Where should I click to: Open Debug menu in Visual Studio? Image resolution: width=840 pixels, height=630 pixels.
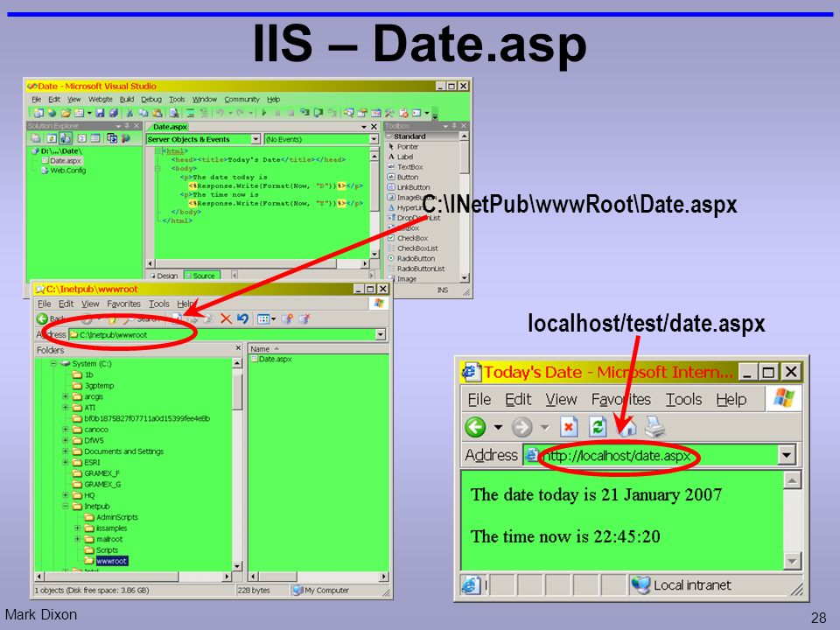click(x=151, y=100)
